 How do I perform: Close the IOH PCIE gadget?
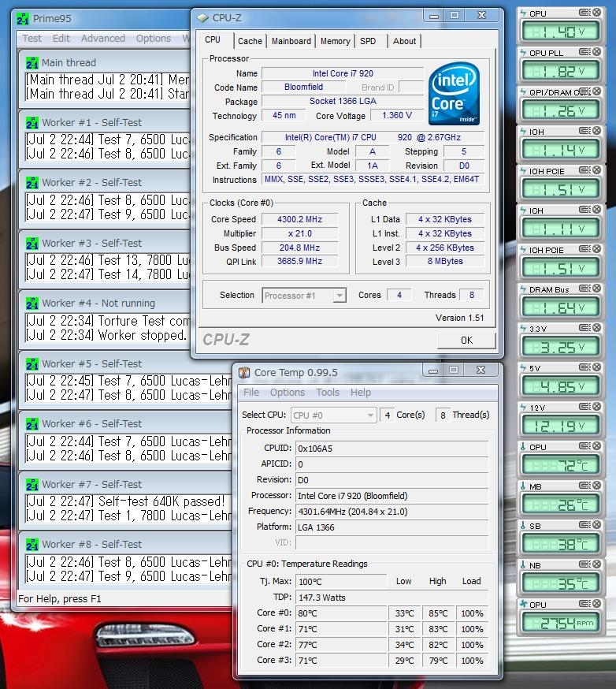tap(596, 170)
